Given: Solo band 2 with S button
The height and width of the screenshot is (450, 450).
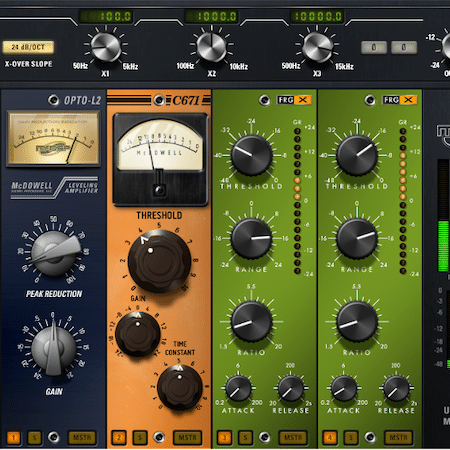Looking at the screenshot, I should coord(140,438).
